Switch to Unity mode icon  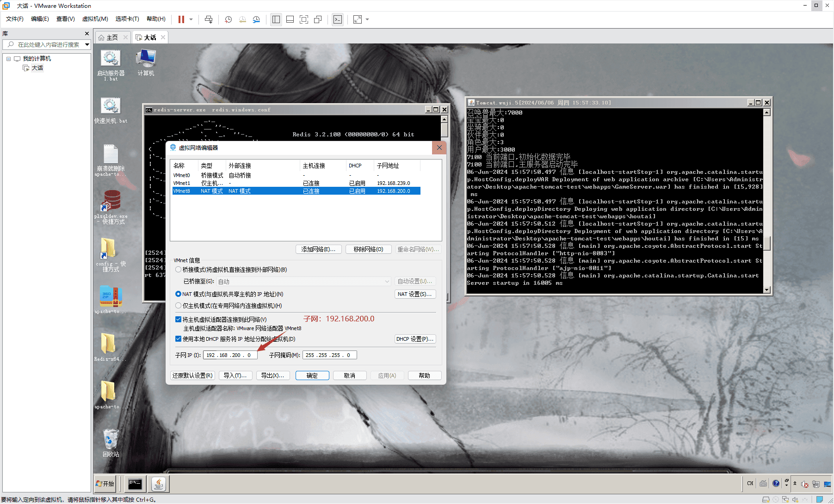318,19
